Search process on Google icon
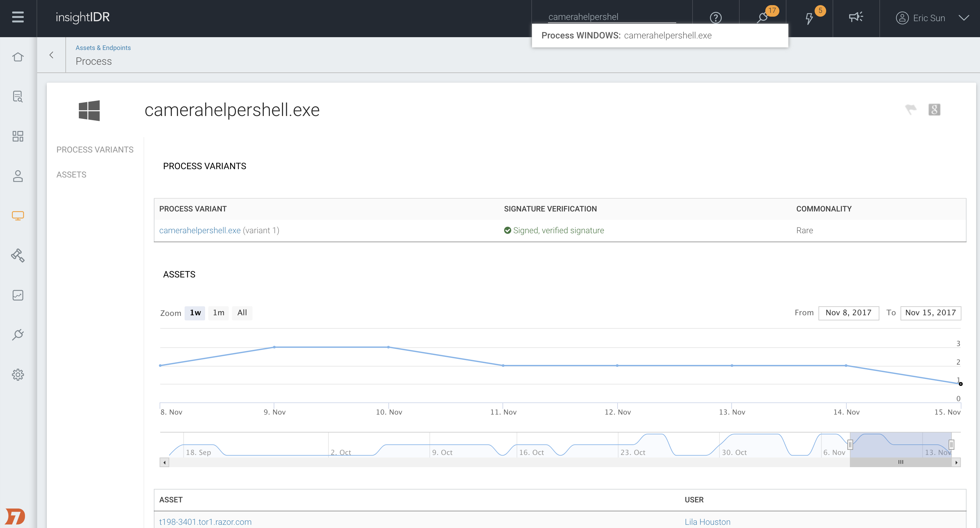This screenshot has width=980, height=528. (934, 110)
